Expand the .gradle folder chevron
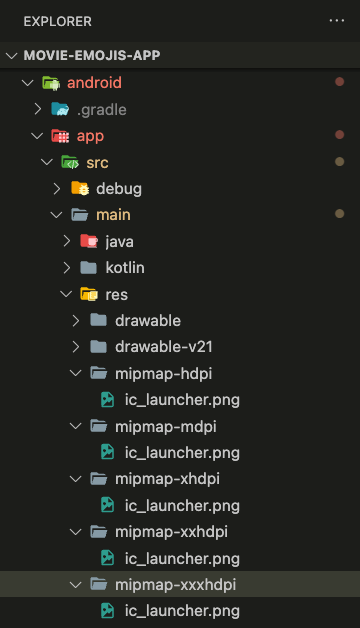 pyautogui.click(x=38, y=109)
